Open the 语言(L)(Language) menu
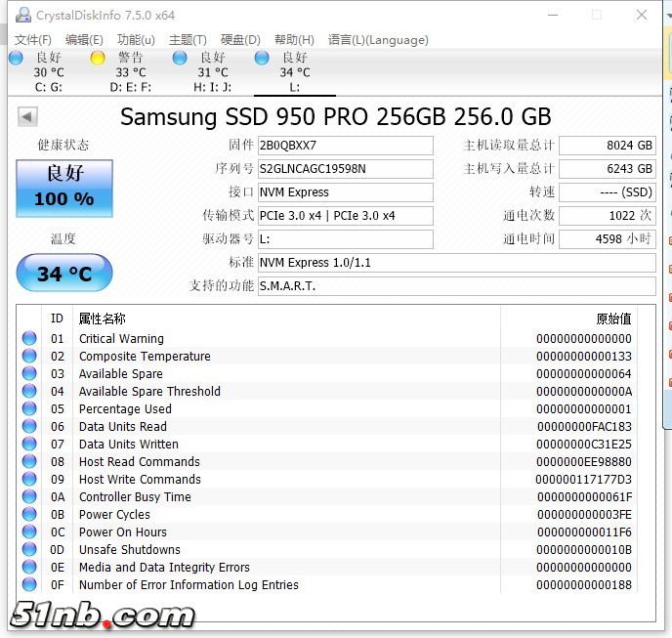This screenshot has height=638, width=672. tap(378, 40)
